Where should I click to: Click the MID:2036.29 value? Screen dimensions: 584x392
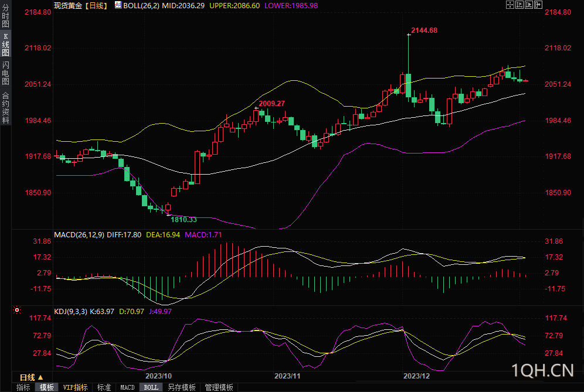[x=184, y=6]
